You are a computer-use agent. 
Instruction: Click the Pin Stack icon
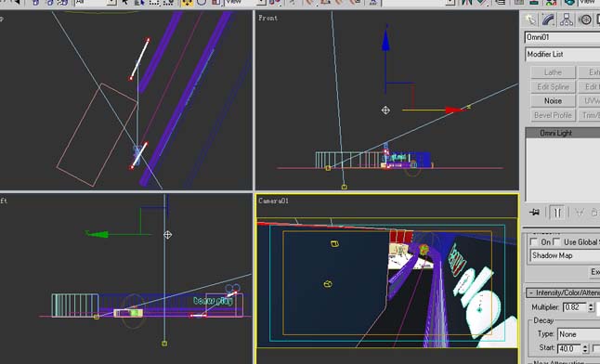pyautogui.click(x=535, y=212)
